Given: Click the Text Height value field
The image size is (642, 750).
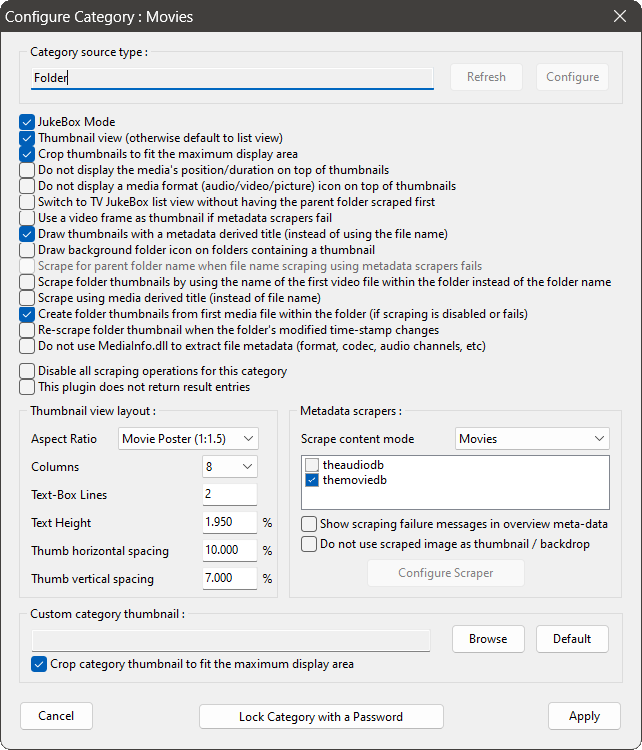Looking at the screenshot, I should click(x=230, y=522).
